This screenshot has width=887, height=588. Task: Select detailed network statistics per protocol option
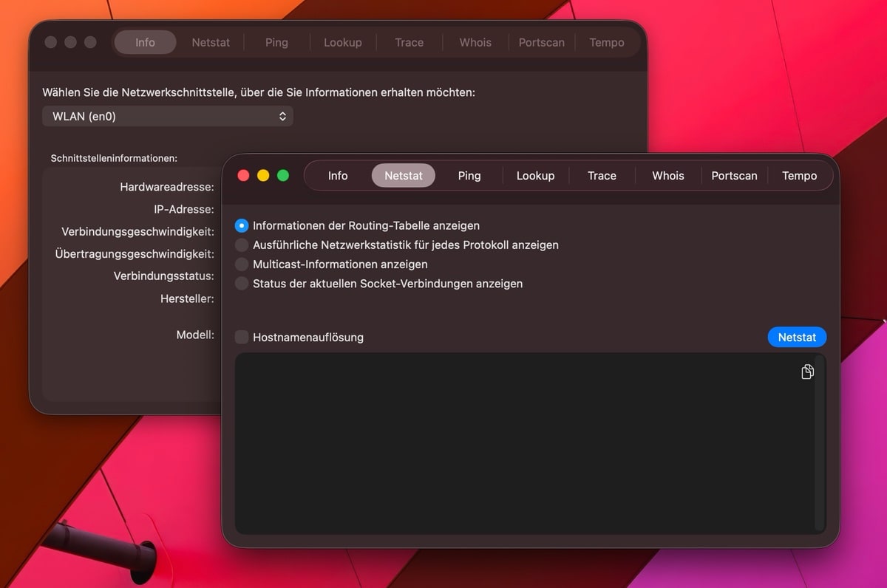coord(242,245)
